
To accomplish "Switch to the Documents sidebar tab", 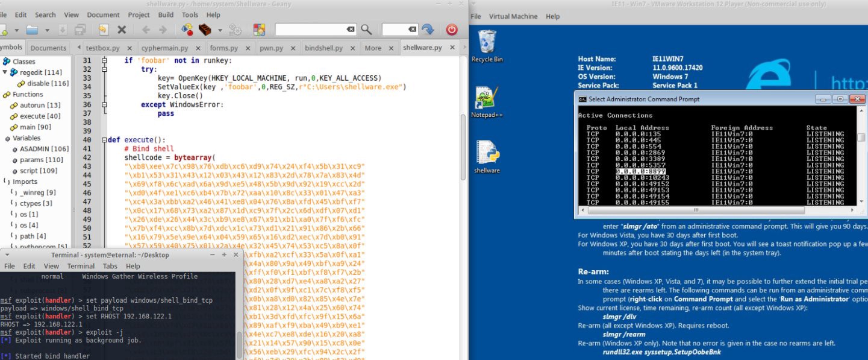I will [48, 48].
